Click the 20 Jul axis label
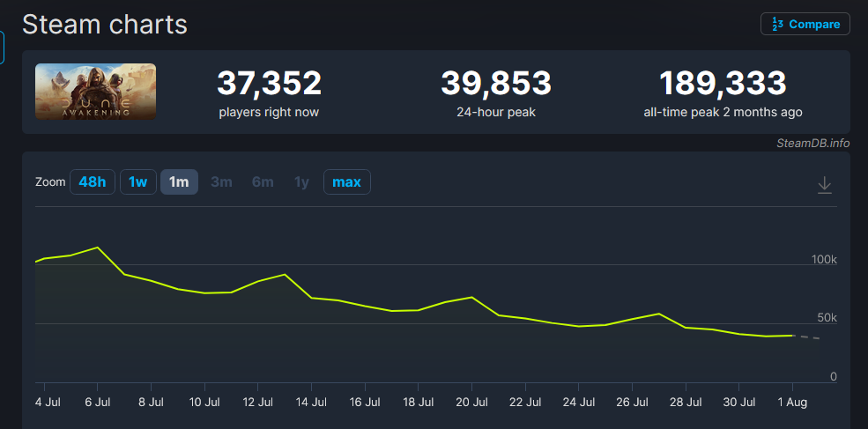The image size is (868, 429). (x=471, y=403)
